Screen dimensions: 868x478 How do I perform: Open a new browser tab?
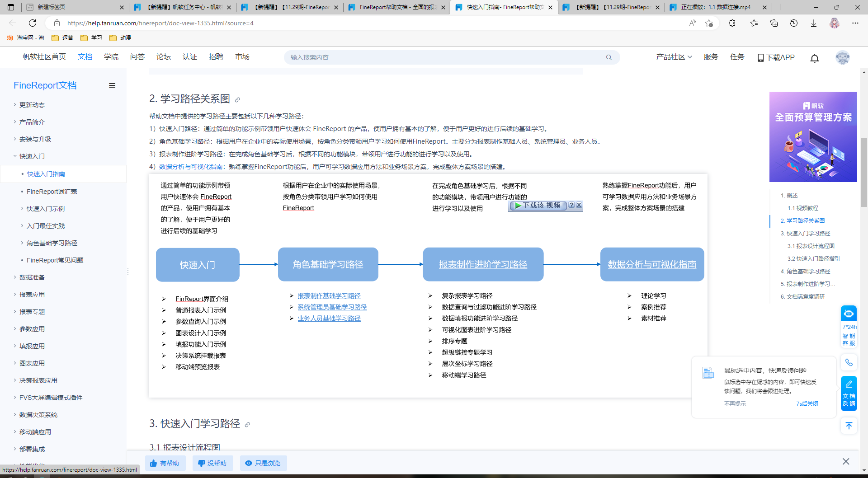[x=780, y=7]
